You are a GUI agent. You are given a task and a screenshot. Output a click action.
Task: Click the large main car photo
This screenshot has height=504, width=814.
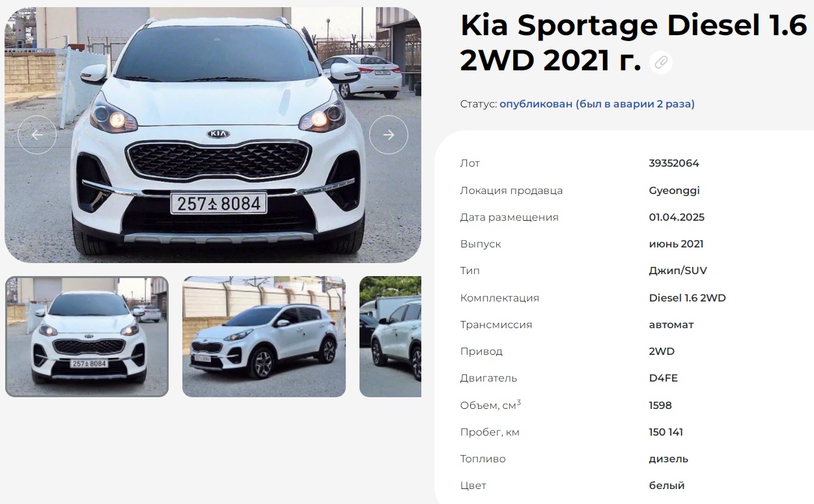(213, 135)
